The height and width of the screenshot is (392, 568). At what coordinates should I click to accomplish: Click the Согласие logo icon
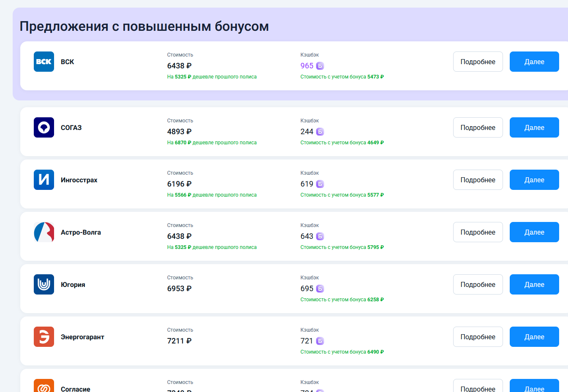coord(44,386)
